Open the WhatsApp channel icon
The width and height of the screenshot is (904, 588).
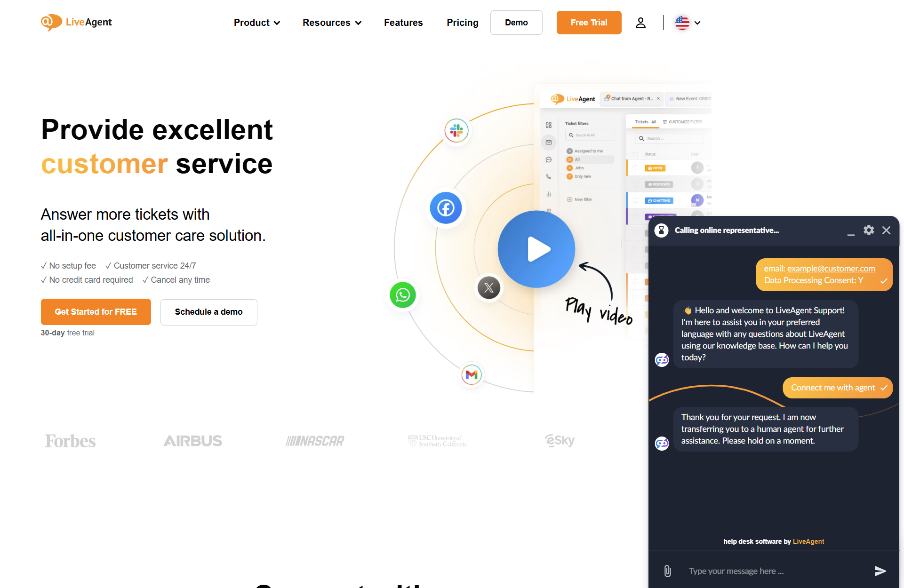(403, 295)
